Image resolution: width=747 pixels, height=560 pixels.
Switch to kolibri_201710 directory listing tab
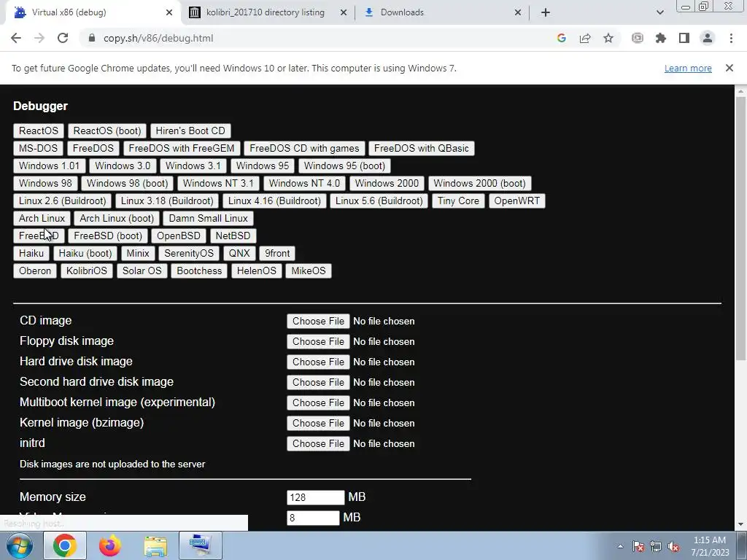click(266, 12)
